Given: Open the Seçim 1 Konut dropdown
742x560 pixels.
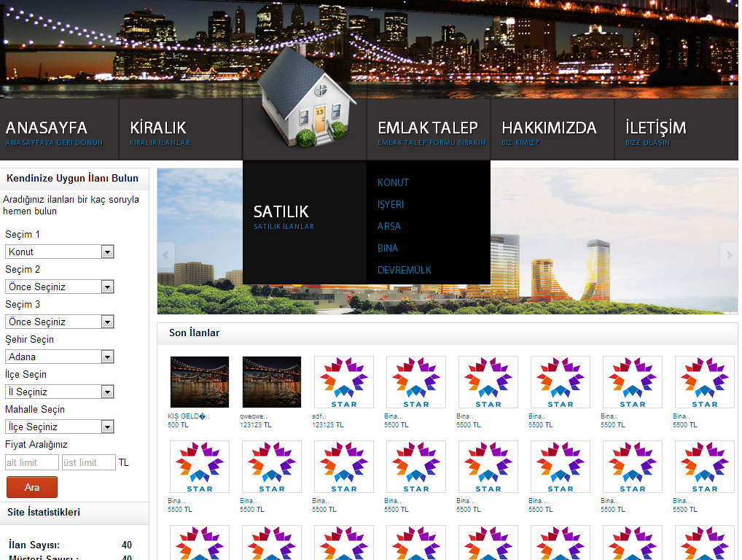Looking at the screenshot, I should (60, 252).
